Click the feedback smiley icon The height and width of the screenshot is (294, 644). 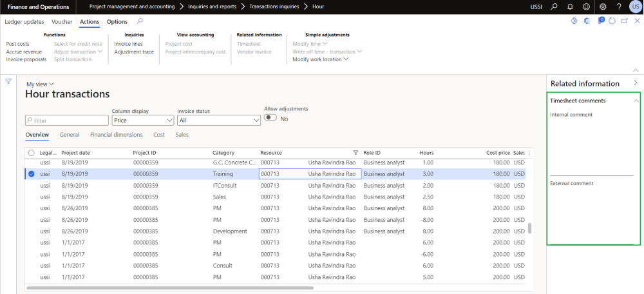click(x=585, y=6)
